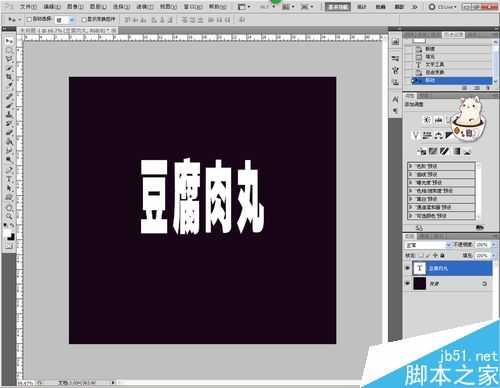Add a Levels adjustment

point(439,119)
